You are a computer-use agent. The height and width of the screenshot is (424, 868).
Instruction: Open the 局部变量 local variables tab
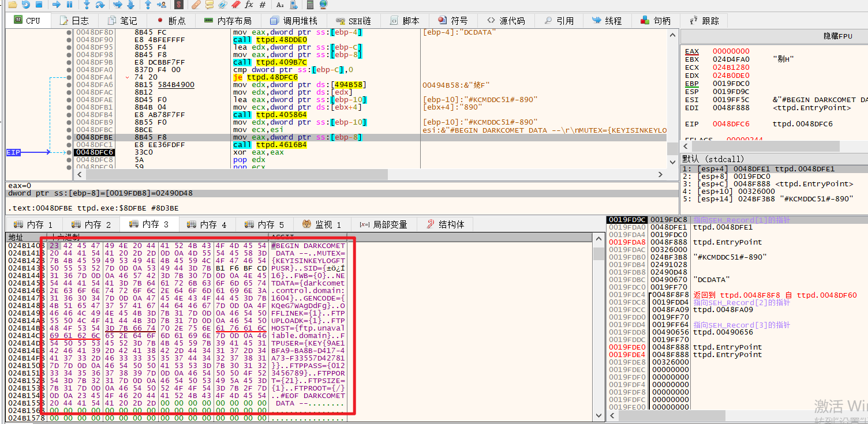pyautogui.click(x=383, y=224)
